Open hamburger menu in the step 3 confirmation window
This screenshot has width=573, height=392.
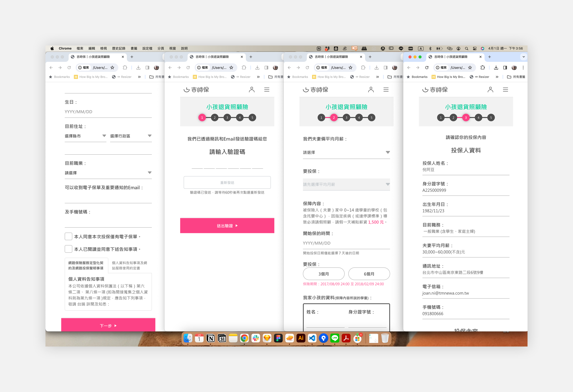click(x=505, y=90)
